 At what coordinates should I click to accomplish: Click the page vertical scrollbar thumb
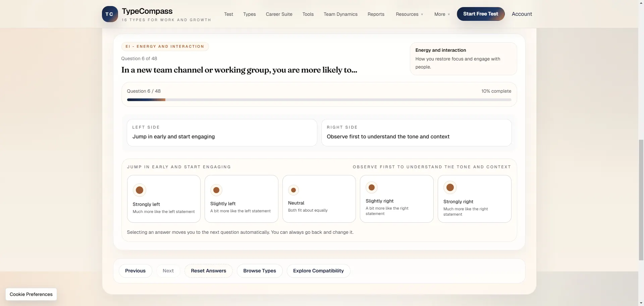coord(641,200)
